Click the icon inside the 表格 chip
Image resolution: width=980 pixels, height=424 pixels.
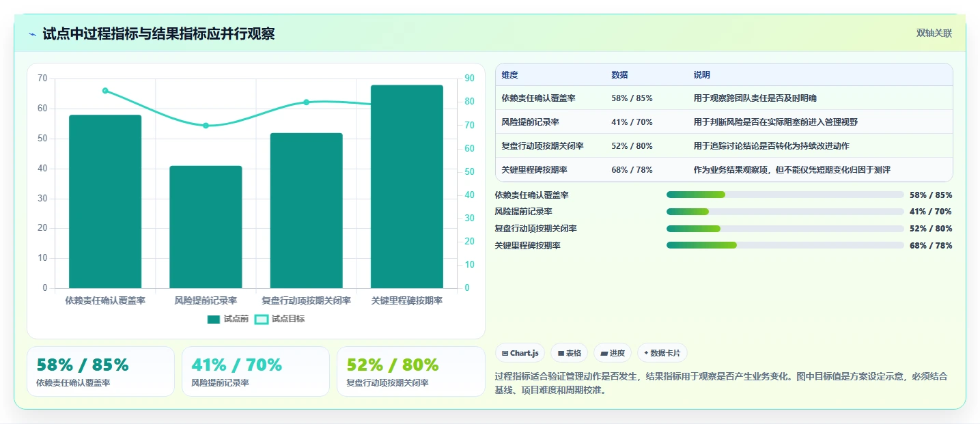coord(561,354)
